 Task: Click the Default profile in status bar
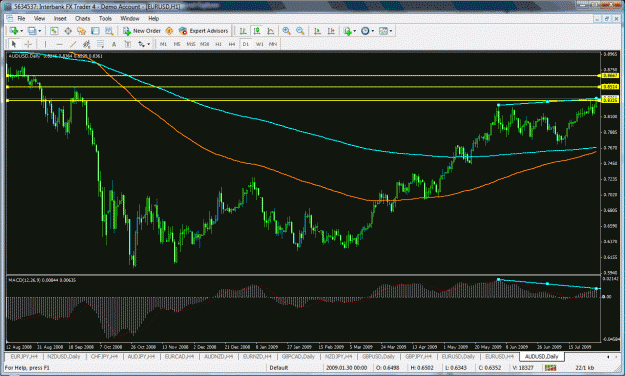tap(278, 367)
